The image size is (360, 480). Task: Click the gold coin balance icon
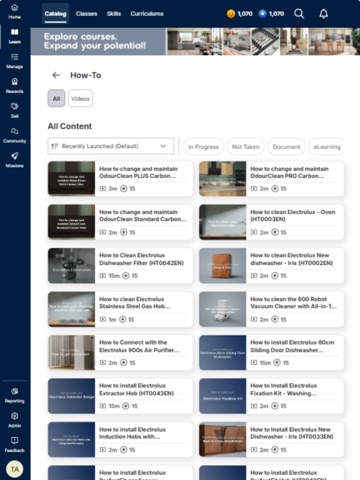[231, 14]
